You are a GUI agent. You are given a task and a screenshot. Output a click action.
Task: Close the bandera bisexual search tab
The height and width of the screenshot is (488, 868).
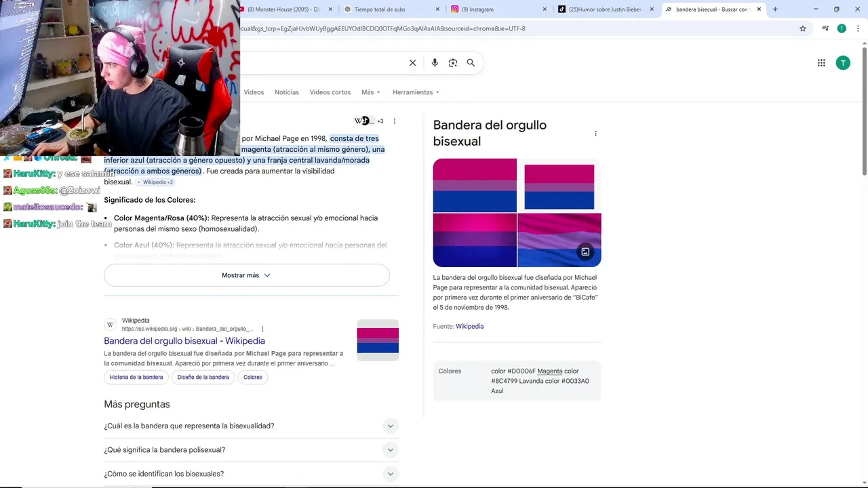click(759, 9)
